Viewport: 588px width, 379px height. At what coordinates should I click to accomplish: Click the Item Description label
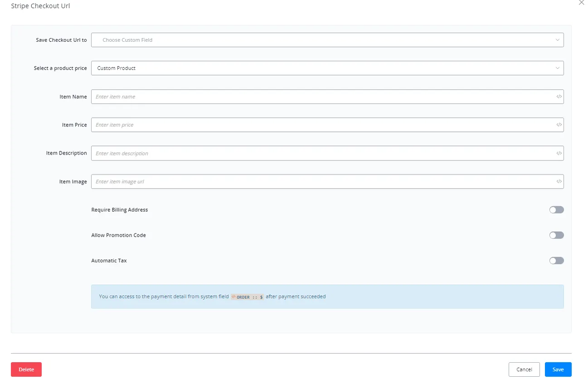(66, 153)
